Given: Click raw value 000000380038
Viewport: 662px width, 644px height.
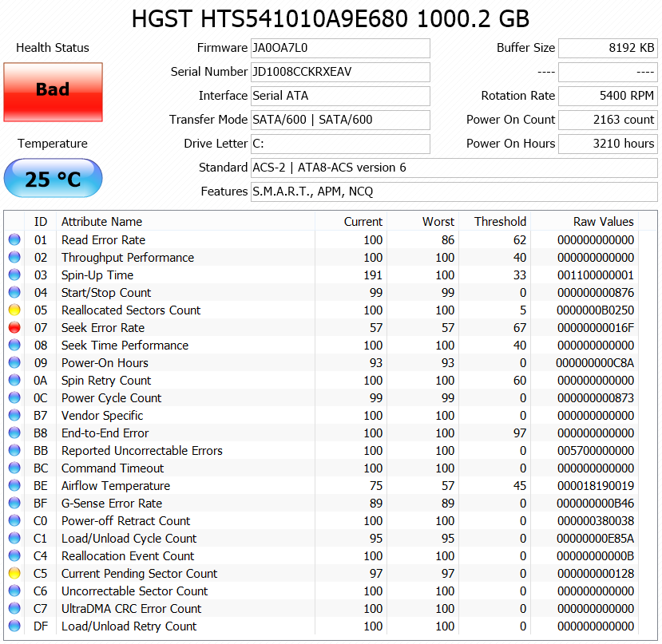Looking at the screenshot, I should click(x=595, y=521).
